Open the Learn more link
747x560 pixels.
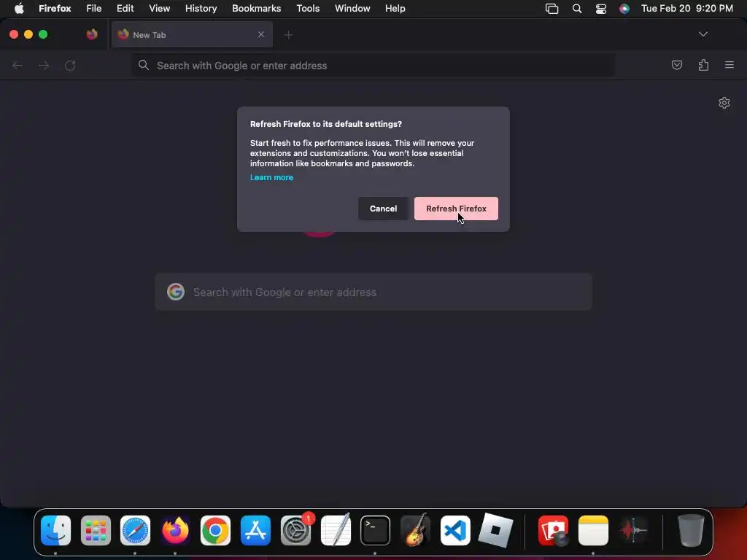[x=271, y=177]
